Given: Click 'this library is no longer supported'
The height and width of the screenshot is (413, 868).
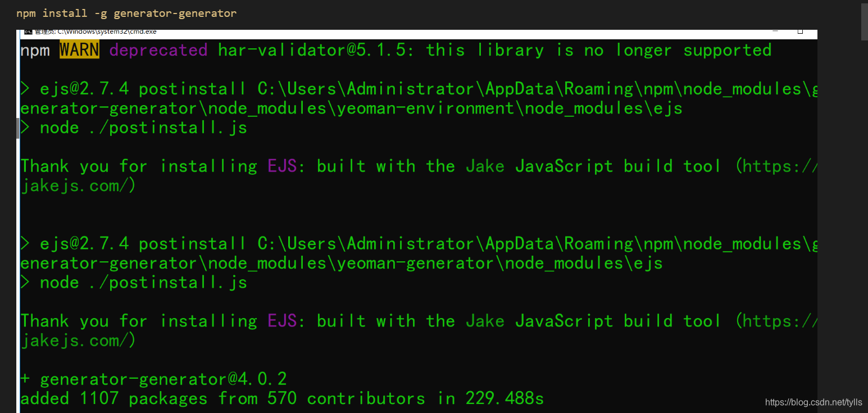Looking at the screenshot, I should point(599,51).
